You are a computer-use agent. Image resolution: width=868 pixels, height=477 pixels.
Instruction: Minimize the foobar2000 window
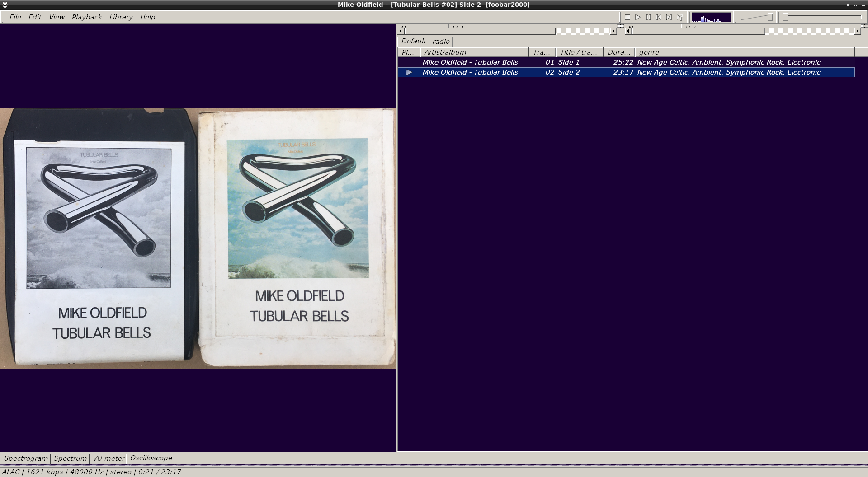pos(863,5)
